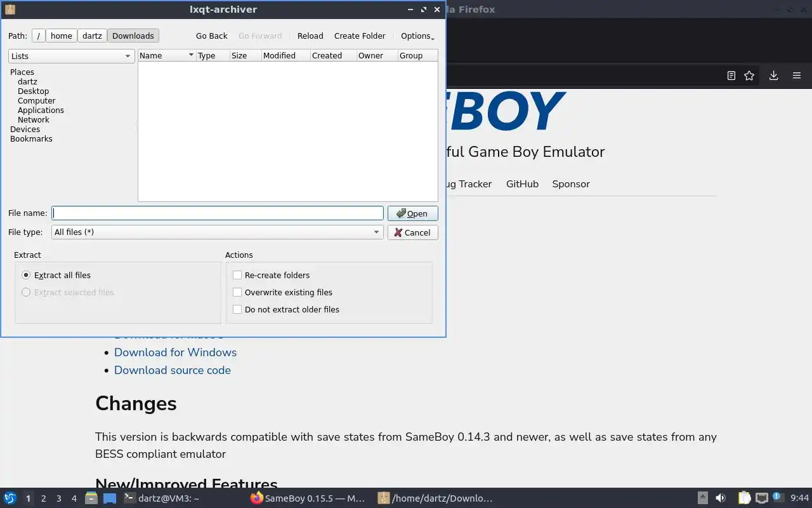Click the show desktop icon in taskbar
The height and width of the screenshot is (508, 812).
coord(110,498)
